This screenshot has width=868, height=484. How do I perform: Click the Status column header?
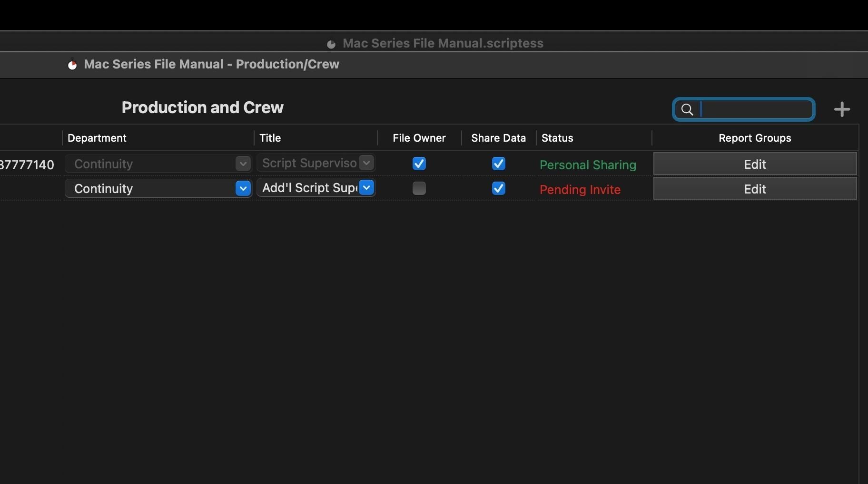click(557, 138)
